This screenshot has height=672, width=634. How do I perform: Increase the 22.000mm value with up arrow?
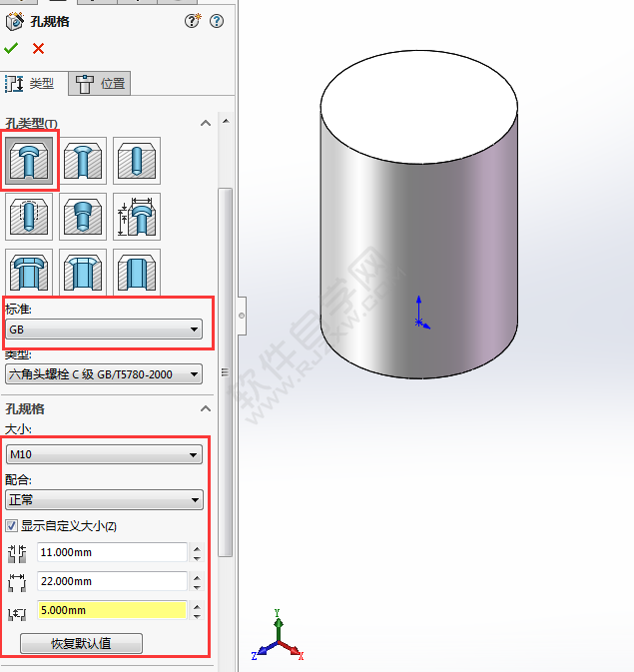click(197, 577)
